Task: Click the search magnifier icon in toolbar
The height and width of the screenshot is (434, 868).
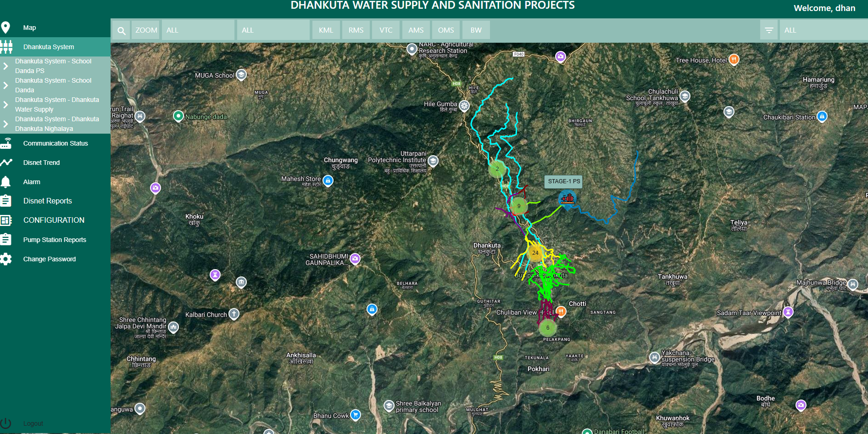Action: [x=121, y=30]
